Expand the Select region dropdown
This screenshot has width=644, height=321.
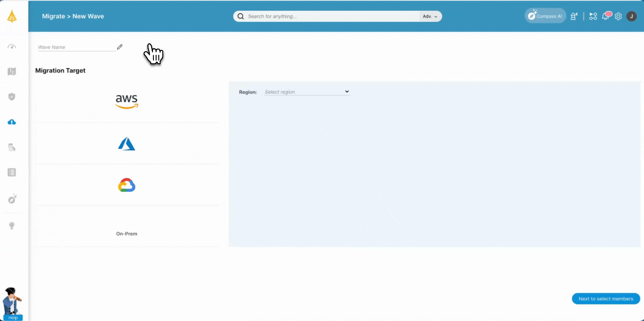pos(307,92)
